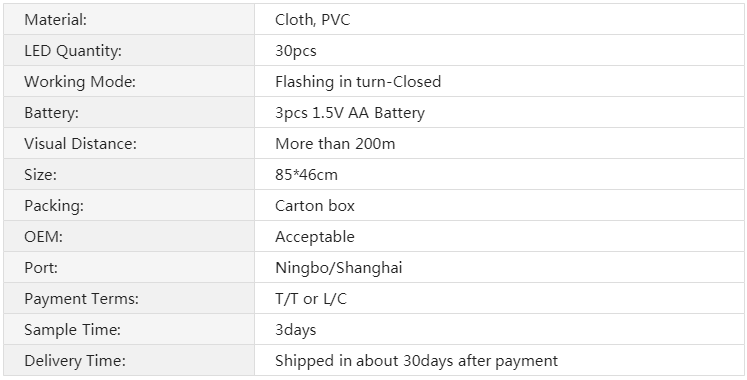Select the Ningbo/Shanghai port value
The width and height of the screenshot is (747, 380).
click(339, 268)
